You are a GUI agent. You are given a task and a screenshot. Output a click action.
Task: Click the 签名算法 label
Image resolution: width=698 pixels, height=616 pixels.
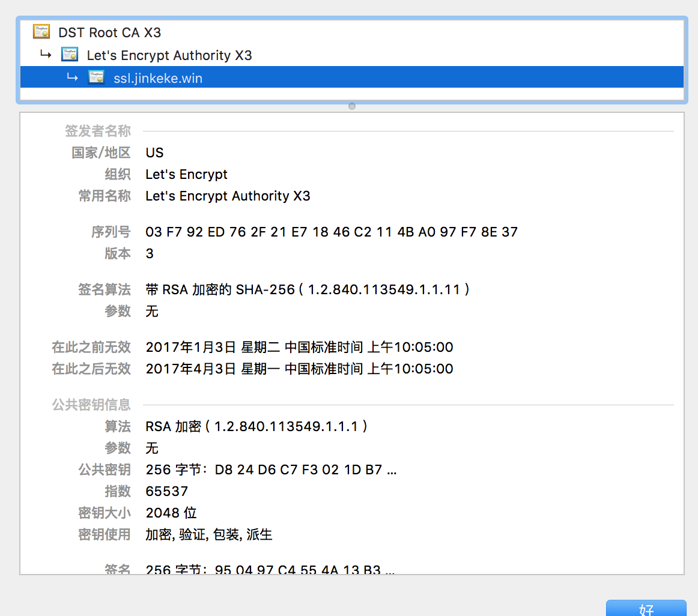click(x=104, y=290)
